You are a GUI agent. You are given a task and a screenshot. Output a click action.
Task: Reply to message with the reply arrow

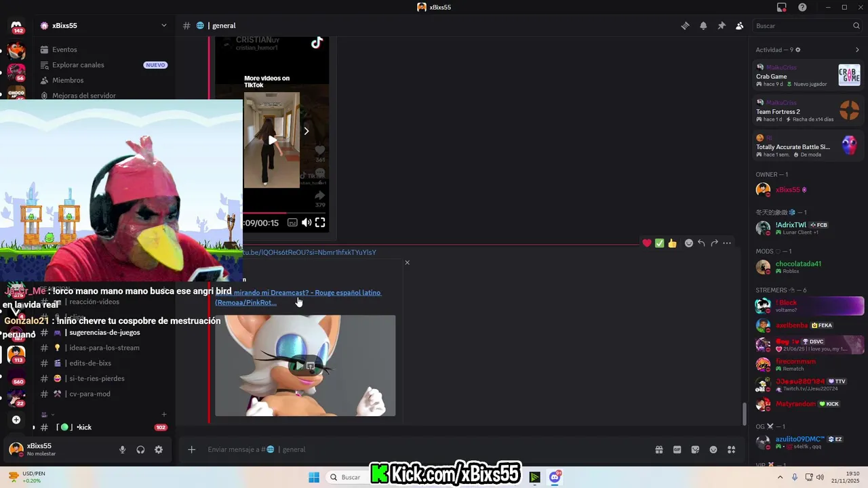(x=701, y=243)
